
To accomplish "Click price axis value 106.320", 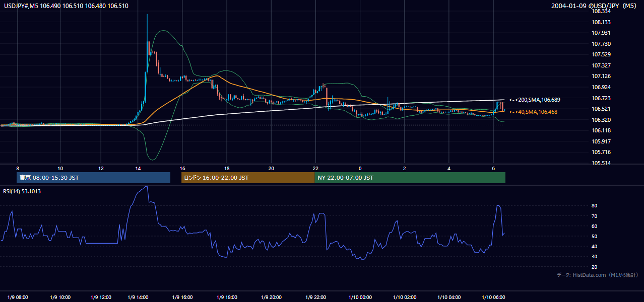I will (x=601, y=120).
